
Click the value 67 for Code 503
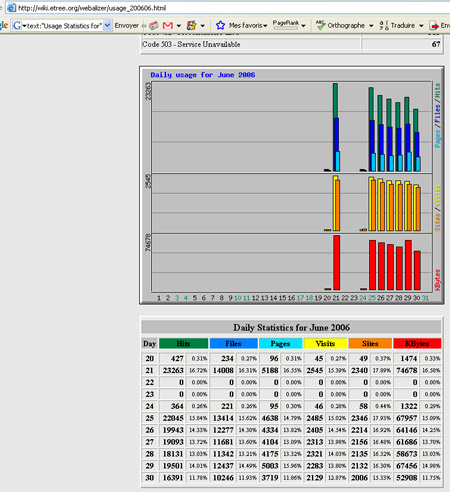coord(436,44)
